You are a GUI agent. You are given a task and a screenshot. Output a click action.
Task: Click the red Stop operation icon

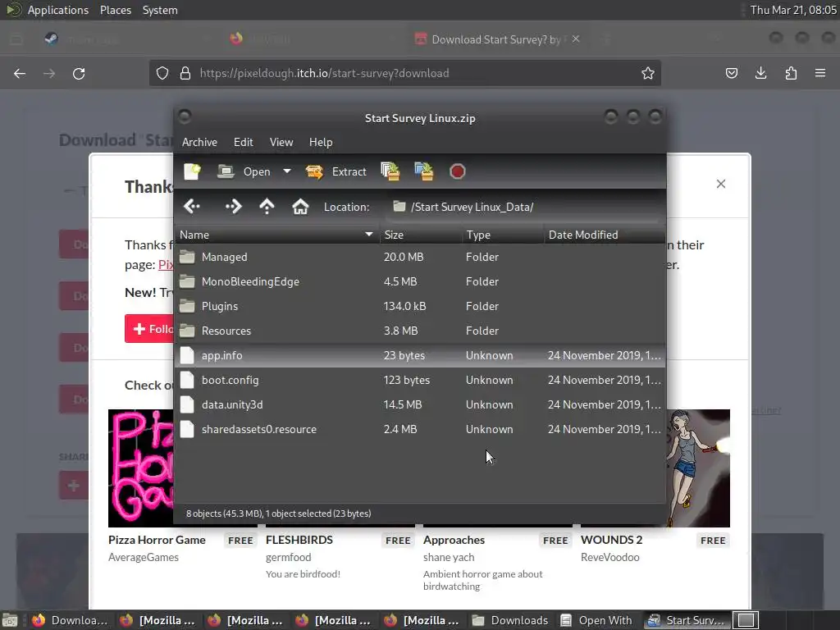point(457,171)
